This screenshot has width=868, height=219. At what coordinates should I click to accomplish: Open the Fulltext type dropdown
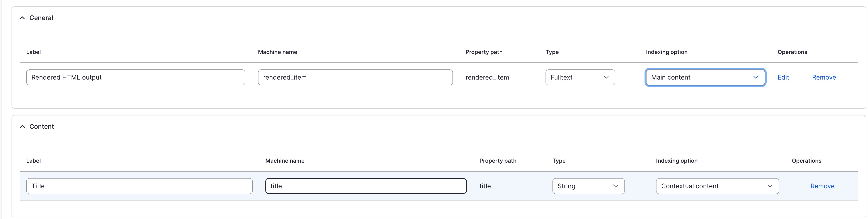580,77
